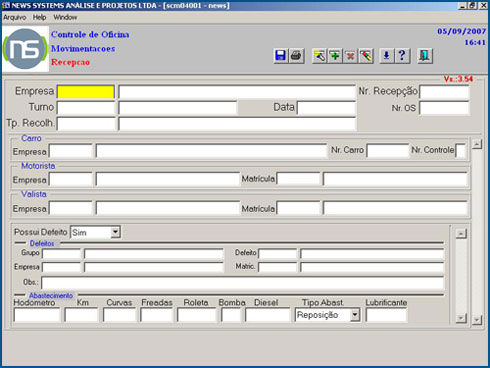Viewport: 490px width, 368px height.
Task: Click the exit door icon
Action: tap(425, 56)
